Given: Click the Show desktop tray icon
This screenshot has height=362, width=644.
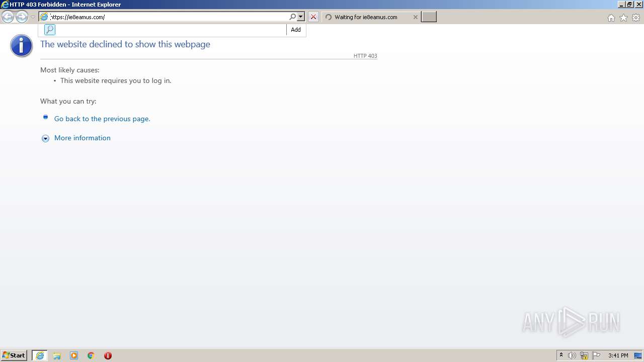Looking at the screenshot, I should click(x=638, y=355).
